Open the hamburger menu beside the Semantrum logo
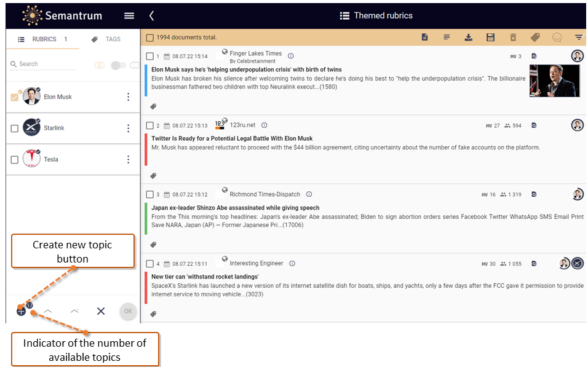The height and width of the screenshot is (367, 588). pos(129,16)
